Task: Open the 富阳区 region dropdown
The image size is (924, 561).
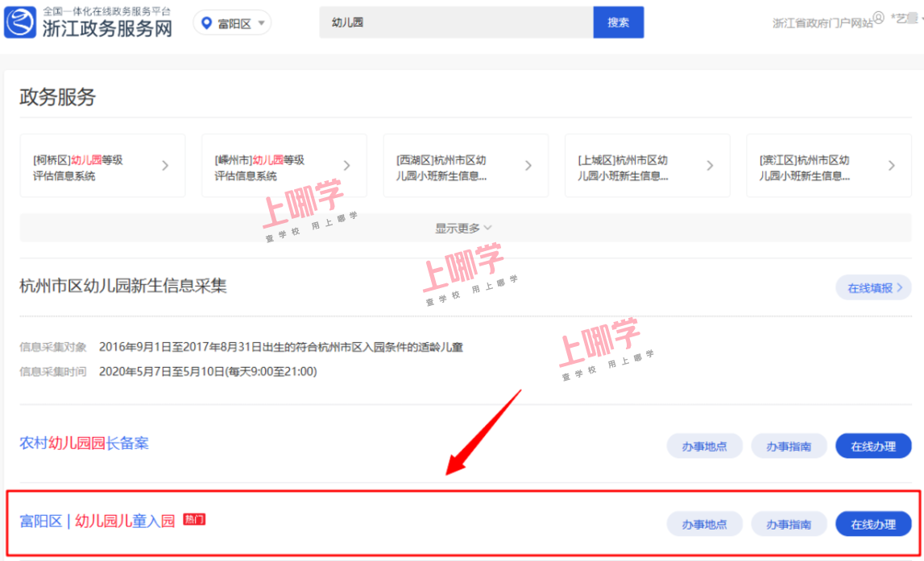Action: coord(233,23)
